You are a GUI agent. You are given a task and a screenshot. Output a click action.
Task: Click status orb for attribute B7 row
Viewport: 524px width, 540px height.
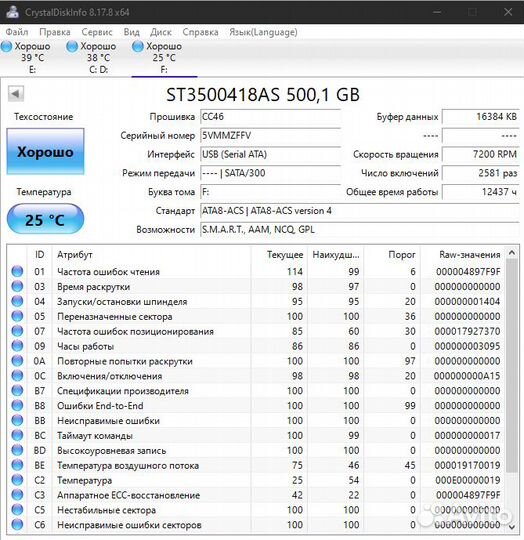[17, 391]
